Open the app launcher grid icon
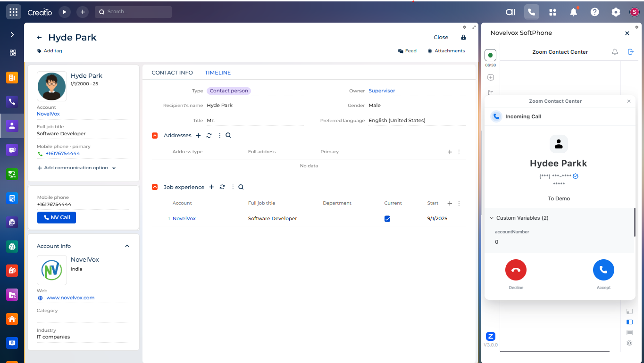This screenshot has height=363, width=644. 13,12
